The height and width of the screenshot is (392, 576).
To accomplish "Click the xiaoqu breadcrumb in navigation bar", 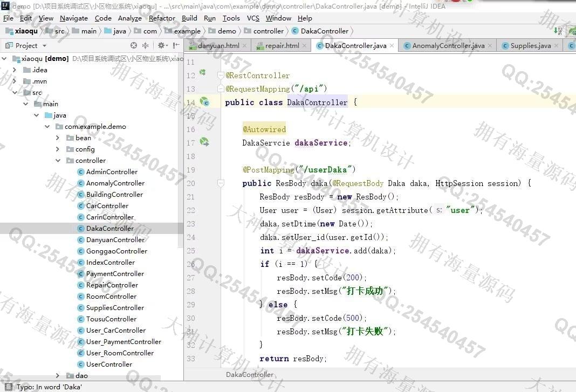I will [22, 31].
